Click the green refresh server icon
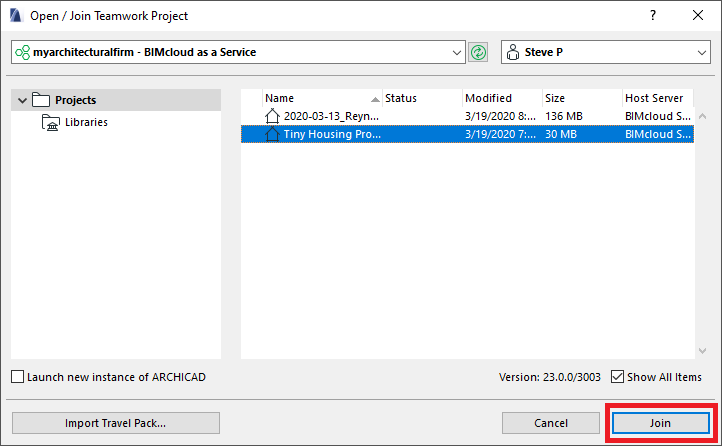722x446 pixels. (478, 52)
